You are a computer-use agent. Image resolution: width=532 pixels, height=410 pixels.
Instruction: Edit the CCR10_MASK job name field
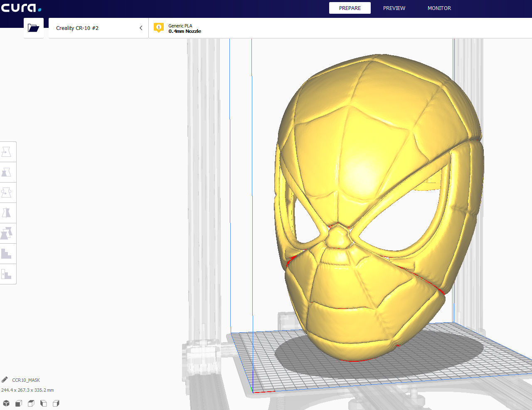[26, 380]
